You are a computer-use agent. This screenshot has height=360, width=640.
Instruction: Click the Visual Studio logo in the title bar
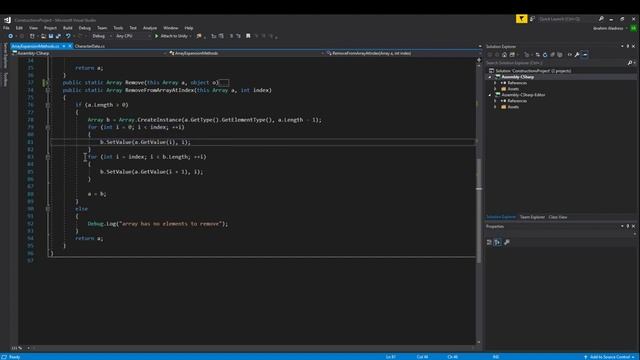pyautogui.click(x=7, y=20)
